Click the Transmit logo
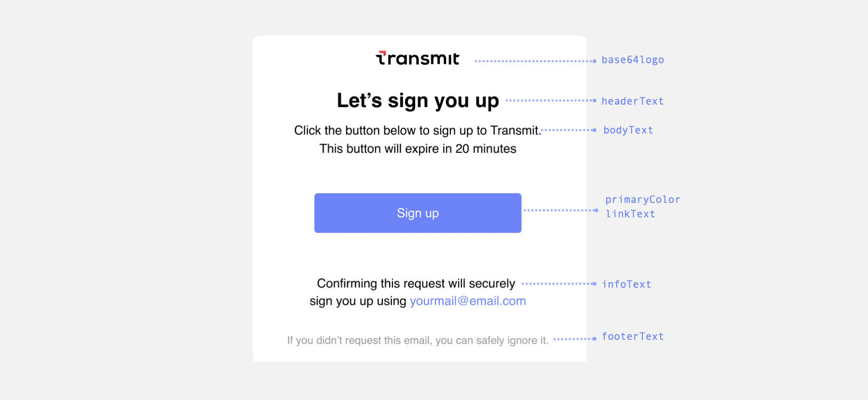The width and height of the screenshot is (868, 400). tap(418, 58)
